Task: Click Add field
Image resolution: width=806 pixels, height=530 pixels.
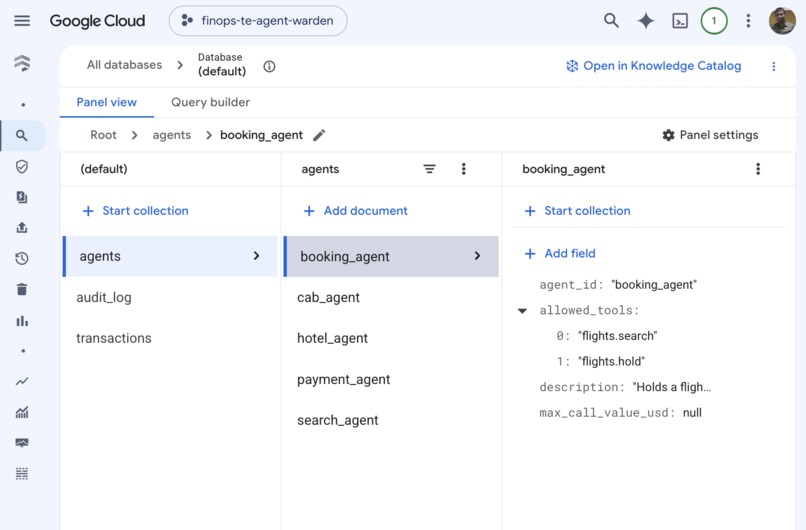Action: click(560, 253)
